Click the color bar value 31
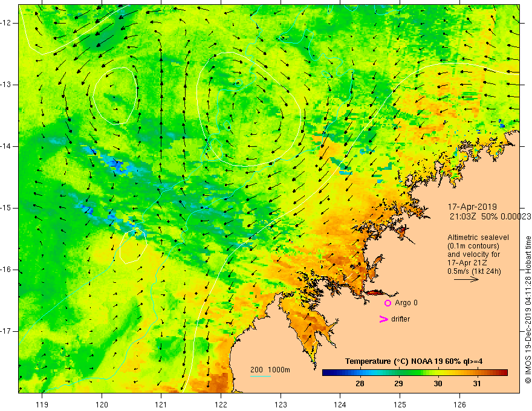The image size is (532, 411). tap(477, 384)
